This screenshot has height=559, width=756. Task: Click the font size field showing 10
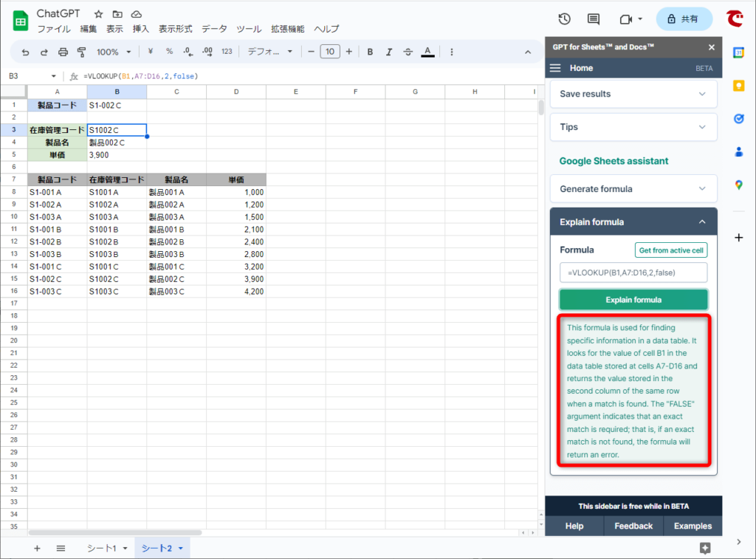(x=330, y=52)
